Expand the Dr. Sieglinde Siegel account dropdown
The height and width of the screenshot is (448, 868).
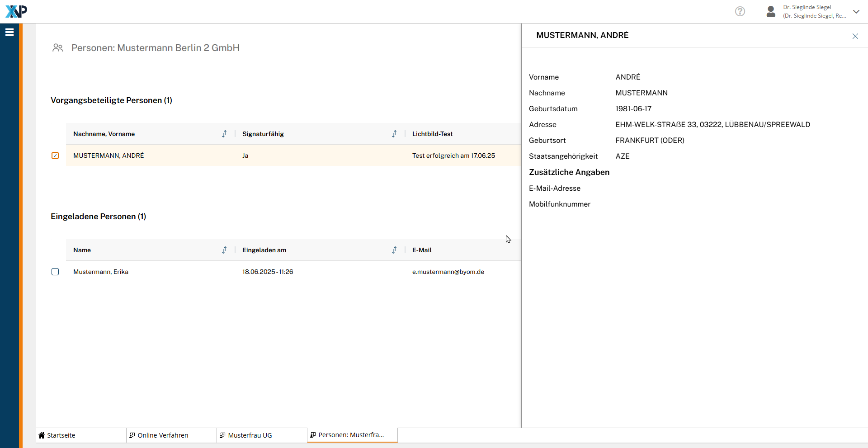coord(856,12)
